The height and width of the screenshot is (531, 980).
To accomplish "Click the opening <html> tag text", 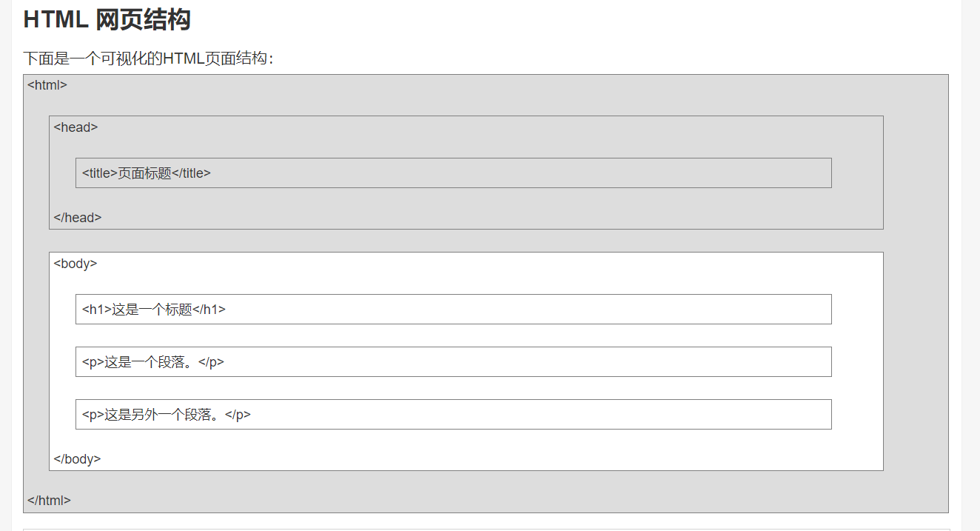I will pyautogui.click(x=47, y=85).
